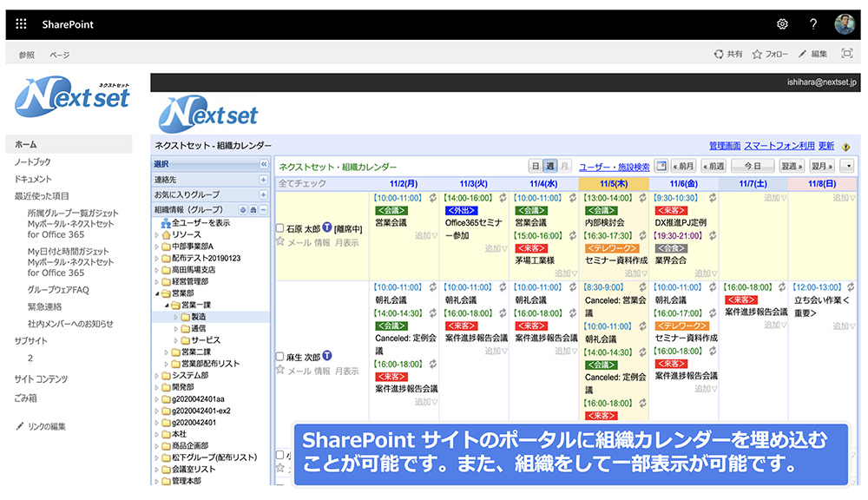Switch calendar to 日 day view
868x500 pixels.
tap(536, 166)
